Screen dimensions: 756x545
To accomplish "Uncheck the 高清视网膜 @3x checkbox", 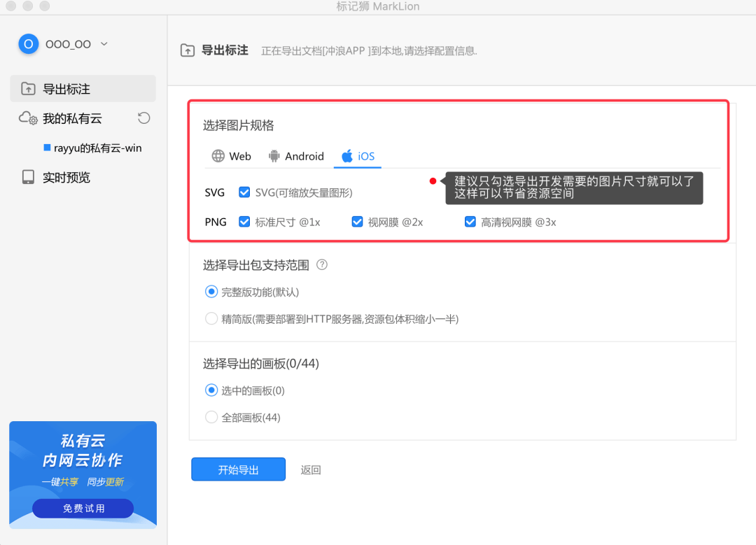I will pos(470,222).
